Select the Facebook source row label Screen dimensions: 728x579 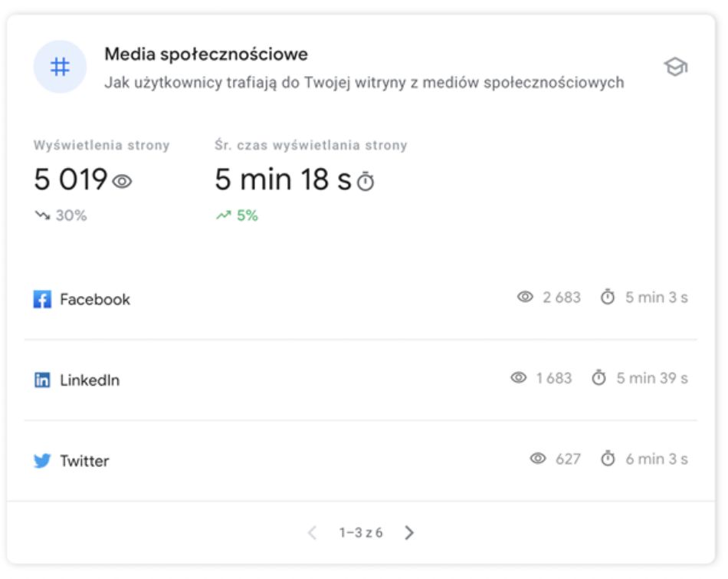point(95,299)
